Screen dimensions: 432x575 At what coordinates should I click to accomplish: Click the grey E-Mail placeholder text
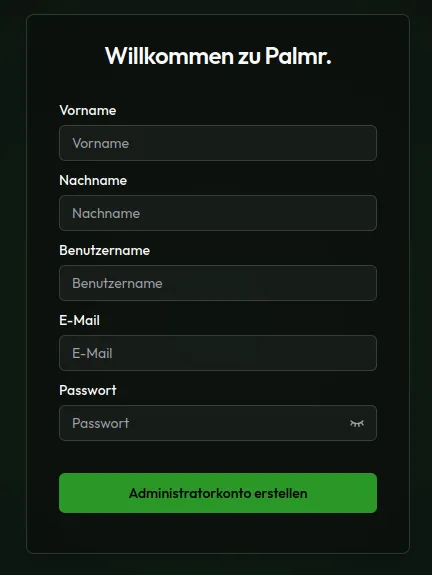(92, 353)
